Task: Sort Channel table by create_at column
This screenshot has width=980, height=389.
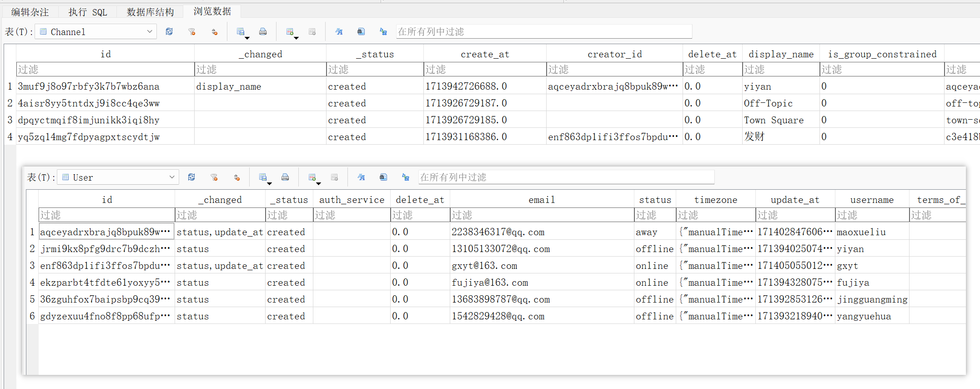Action: point(485,54)
